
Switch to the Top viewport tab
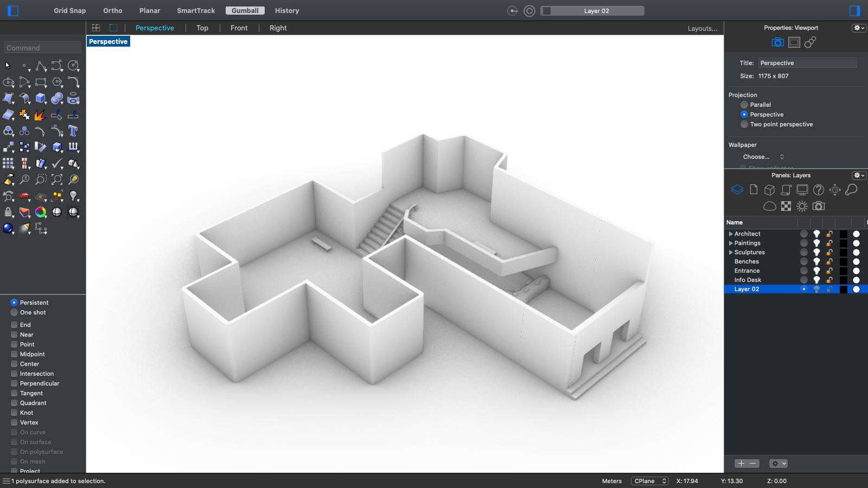pyautogui.click(x=202, y=28)
